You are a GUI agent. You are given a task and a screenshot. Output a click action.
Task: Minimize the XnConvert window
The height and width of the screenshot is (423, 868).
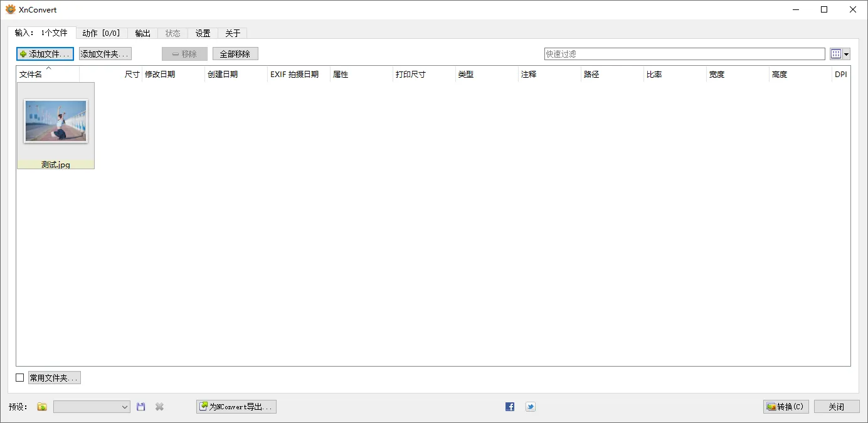796,9
